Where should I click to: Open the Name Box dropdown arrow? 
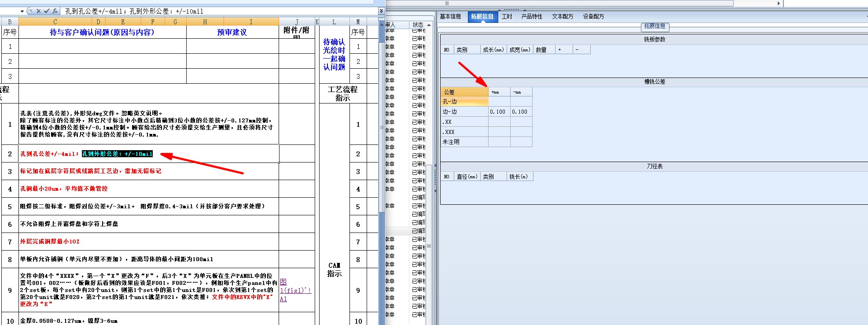pyautogui.click(x=22, y=11)
